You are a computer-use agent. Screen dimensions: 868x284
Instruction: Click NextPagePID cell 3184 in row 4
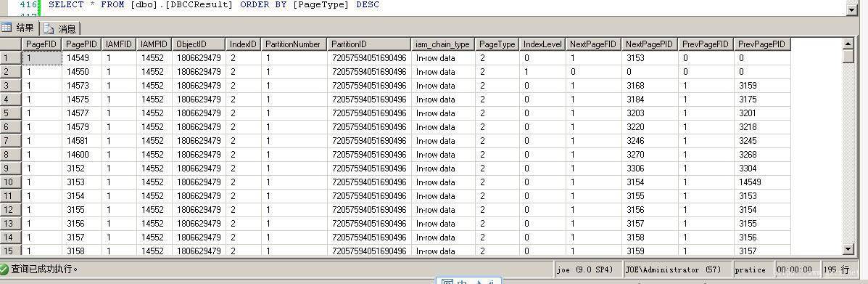(650, 100)
